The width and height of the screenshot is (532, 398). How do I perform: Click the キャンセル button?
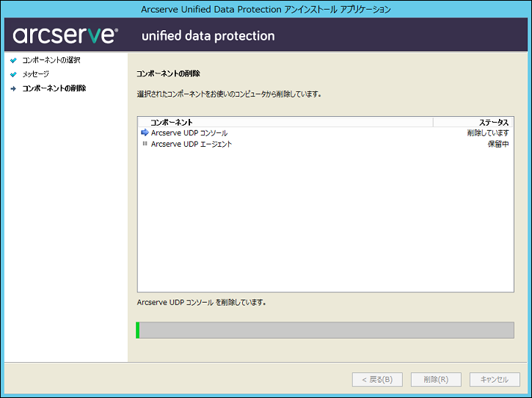coord(495,380)
